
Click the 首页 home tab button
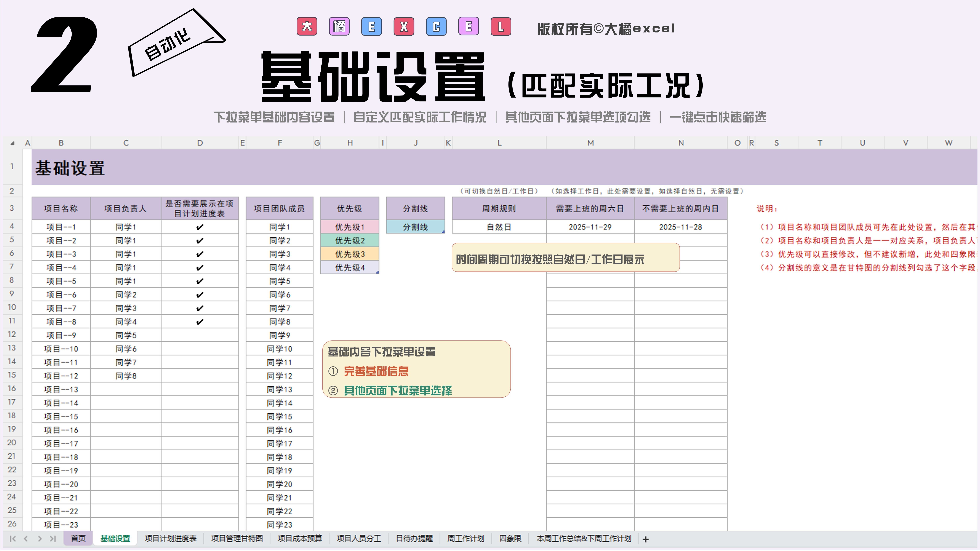[x=78, y=539]
